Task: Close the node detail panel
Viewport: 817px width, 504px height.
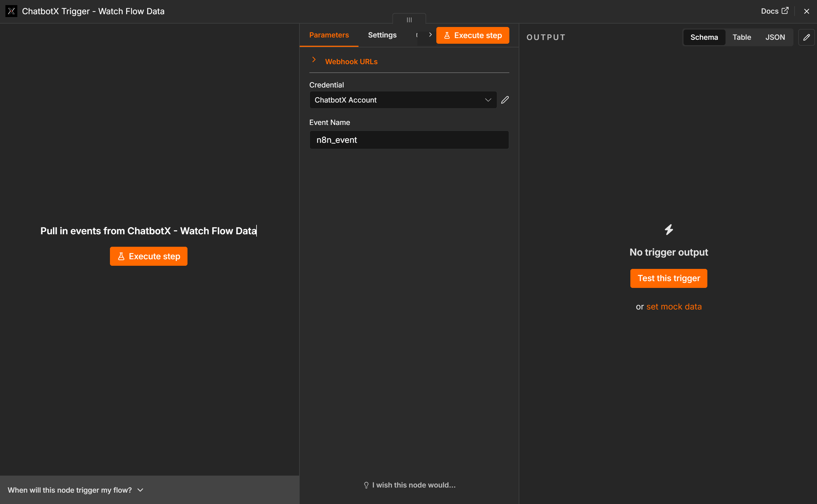Action: coord(806,11)
